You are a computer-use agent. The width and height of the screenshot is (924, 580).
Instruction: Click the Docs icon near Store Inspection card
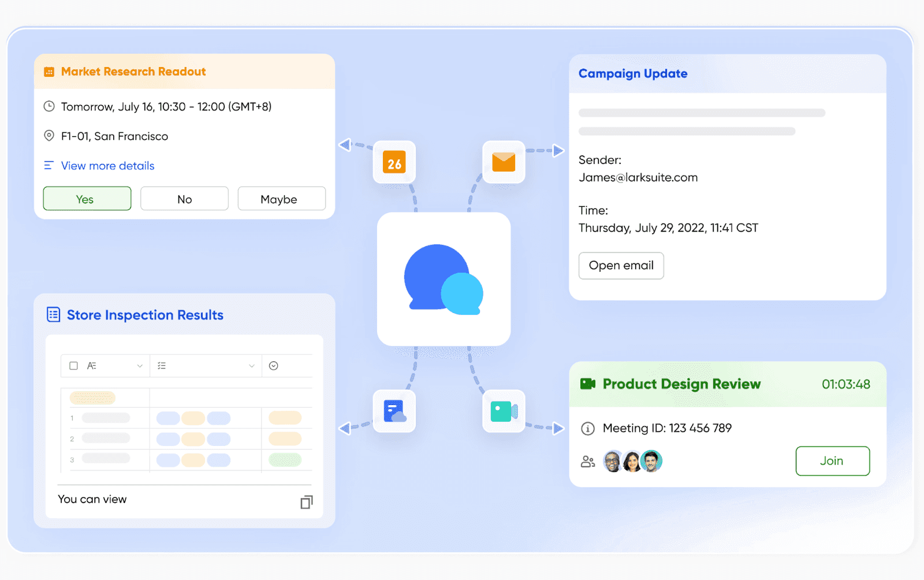tap(394, 411)
